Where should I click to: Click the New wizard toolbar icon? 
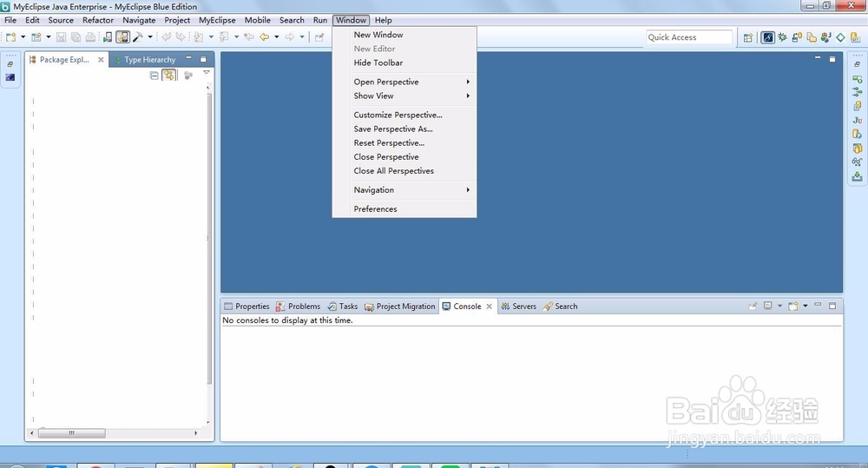click(11, 37)
